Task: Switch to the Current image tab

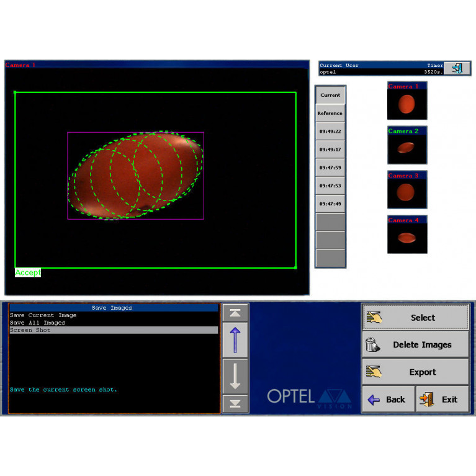Action: point(330,95)
